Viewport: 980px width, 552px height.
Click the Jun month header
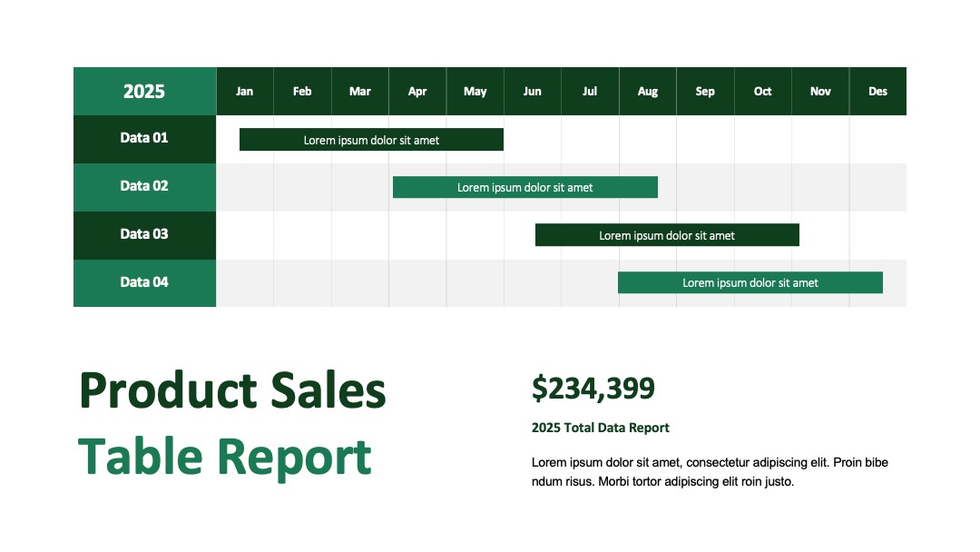click(533, 92)
